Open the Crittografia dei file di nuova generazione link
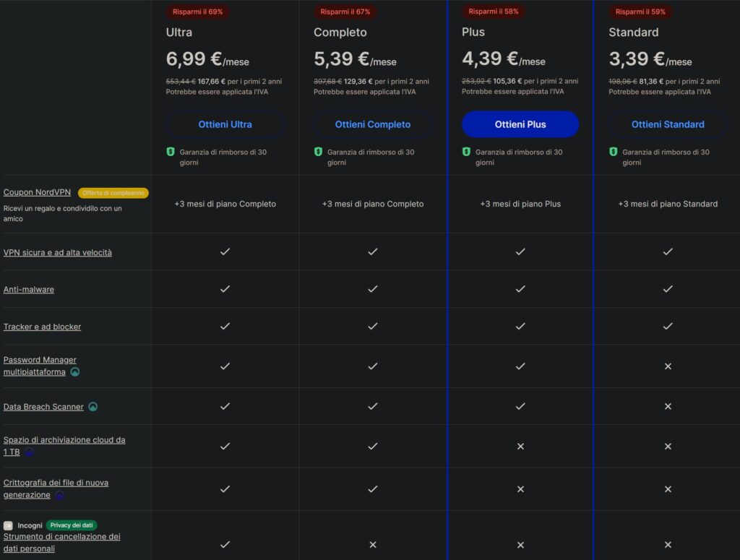 56,489
